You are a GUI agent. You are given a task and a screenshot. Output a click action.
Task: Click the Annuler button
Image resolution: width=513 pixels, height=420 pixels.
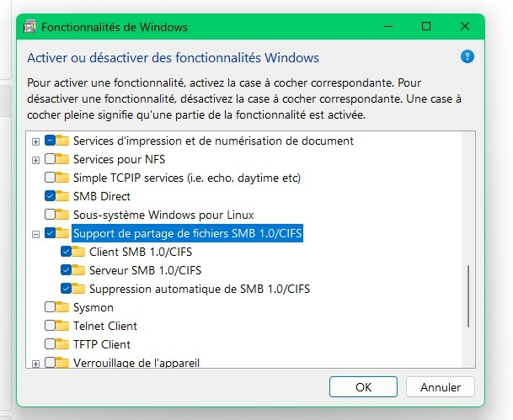pyautogui.click(x=440, y=387)
